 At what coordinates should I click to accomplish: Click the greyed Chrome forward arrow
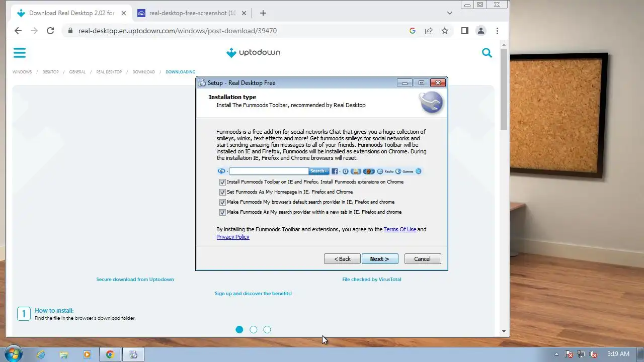[34, 31]
